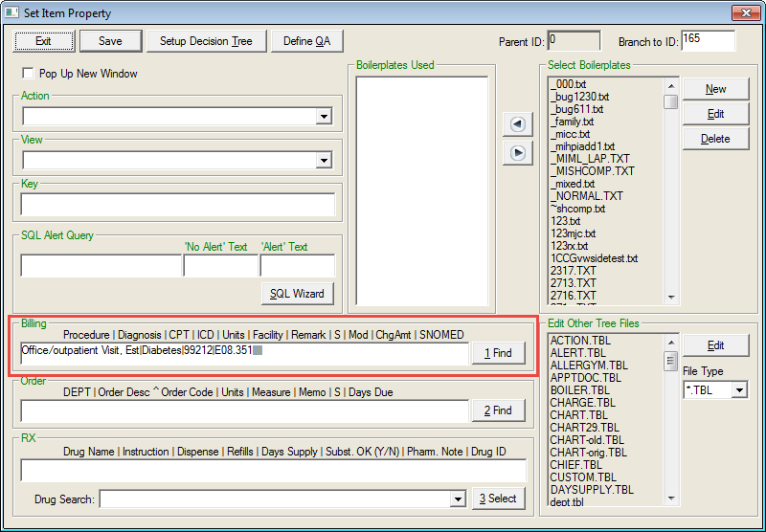766x532 pixels.
Task: Expand the Action dropdown
Action: tap(324, 116)
